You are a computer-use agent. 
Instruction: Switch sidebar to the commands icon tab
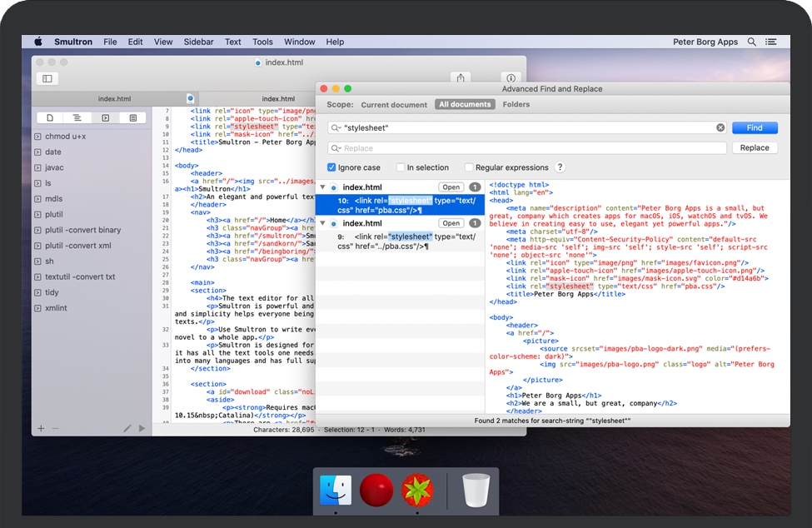[105, 118]
